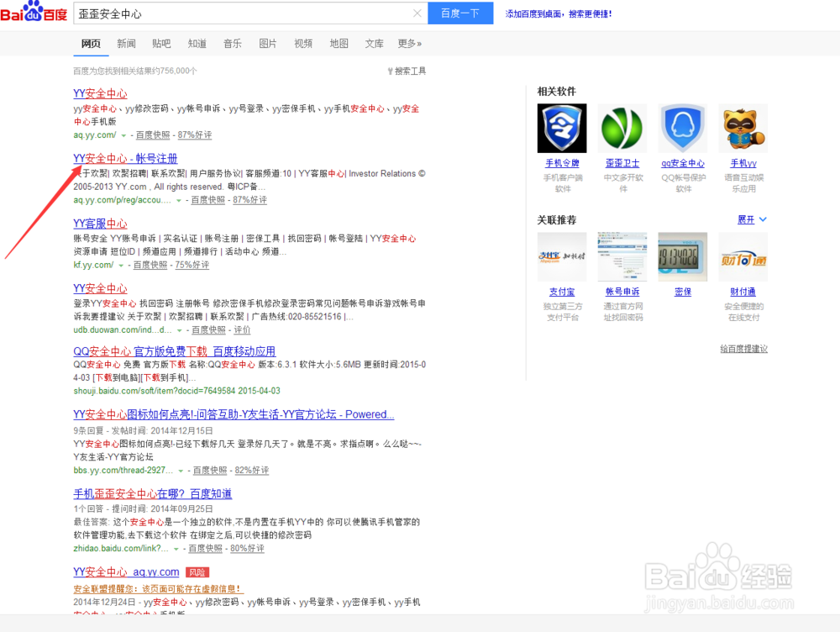
Task: Open the 手机yy text link
Action: pyautogui.click(x=743, y=163)
